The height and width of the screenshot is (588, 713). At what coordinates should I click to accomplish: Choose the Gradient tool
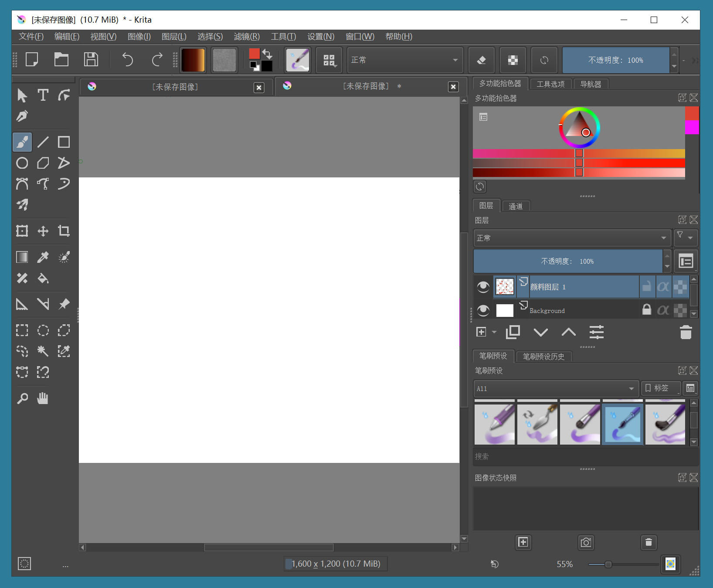22,257
